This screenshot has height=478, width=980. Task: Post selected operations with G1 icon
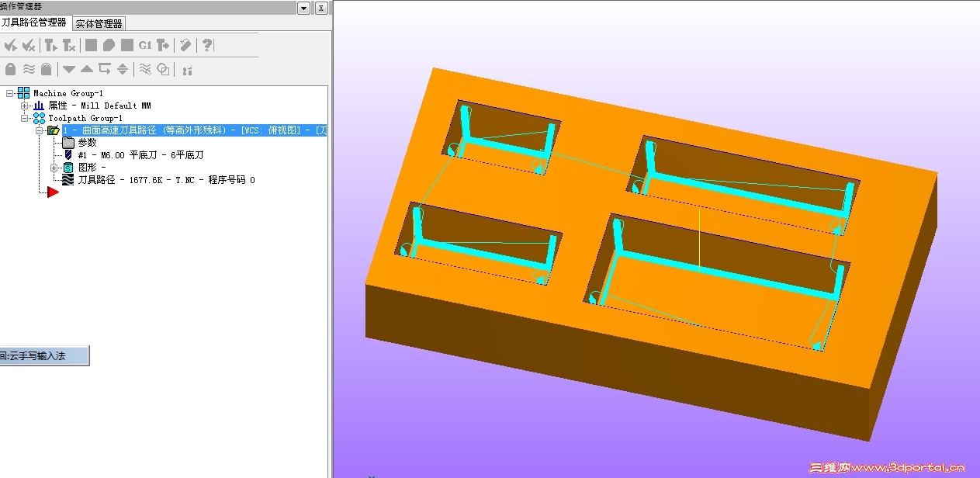[x=145, y=46]
